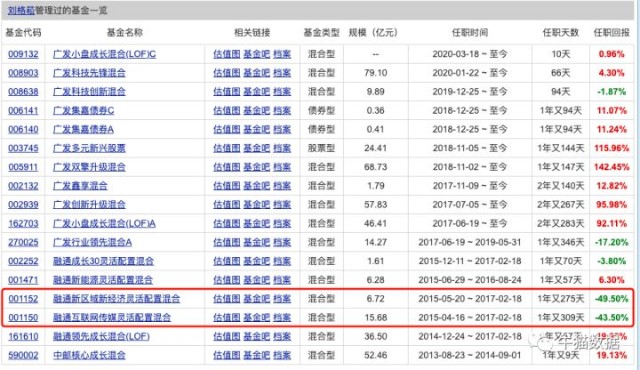640x370 pixels.
Task: Open 基金吧 link for 融通新能源灵活配置混合
Action: point(257,280)
